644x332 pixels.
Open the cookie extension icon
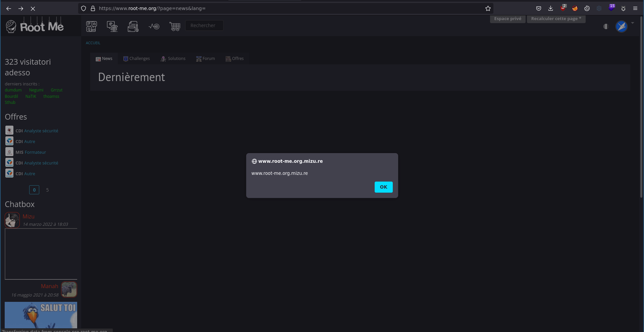pyautogui.click(x=587, y=8)
